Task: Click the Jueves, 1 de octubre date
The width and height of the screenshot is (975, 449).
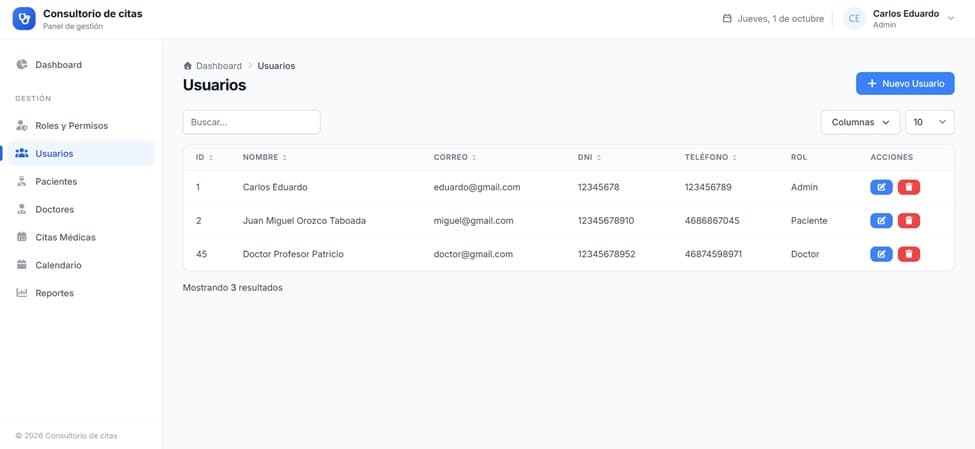Action: pos(780,19)
